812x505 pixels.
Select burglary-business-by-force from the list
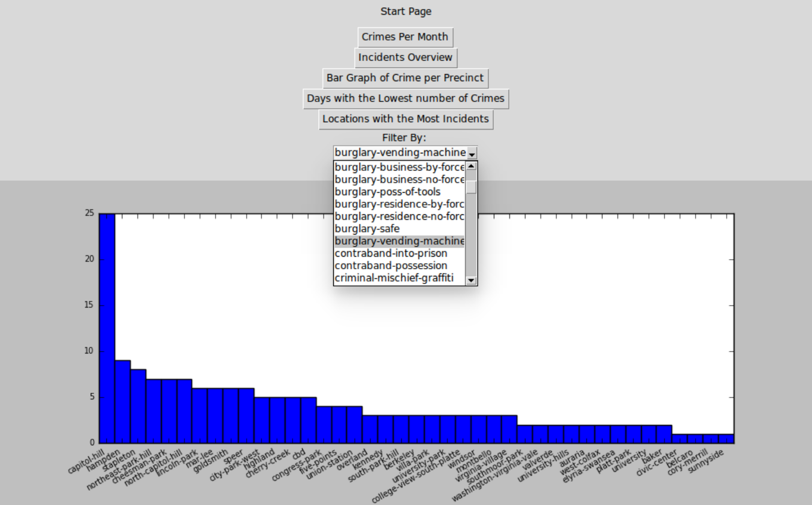[x=399, y=167]
